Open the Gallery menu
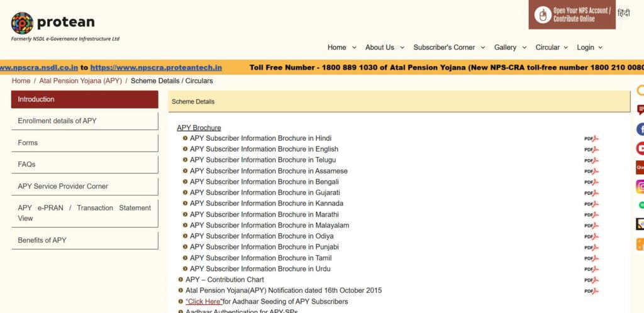This screenshot has height=313, width=644. pos(505,48)
